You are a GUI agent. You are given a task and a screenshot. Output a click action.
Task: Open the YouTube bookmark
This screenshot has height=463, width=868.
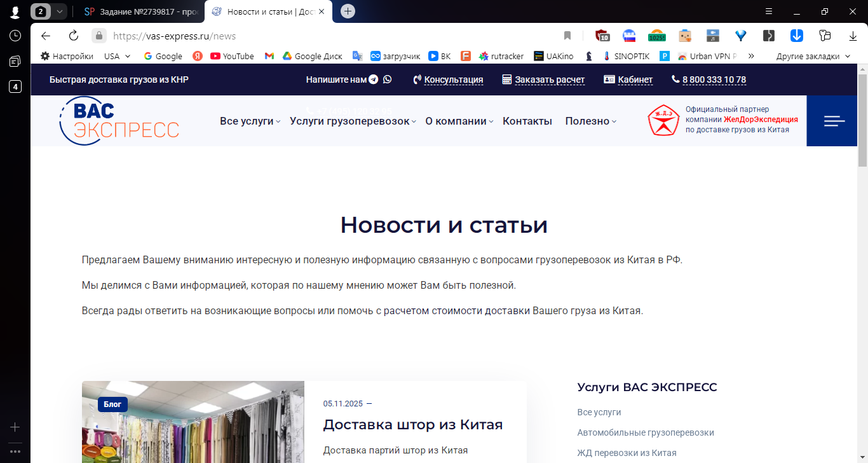coord(232,56)
